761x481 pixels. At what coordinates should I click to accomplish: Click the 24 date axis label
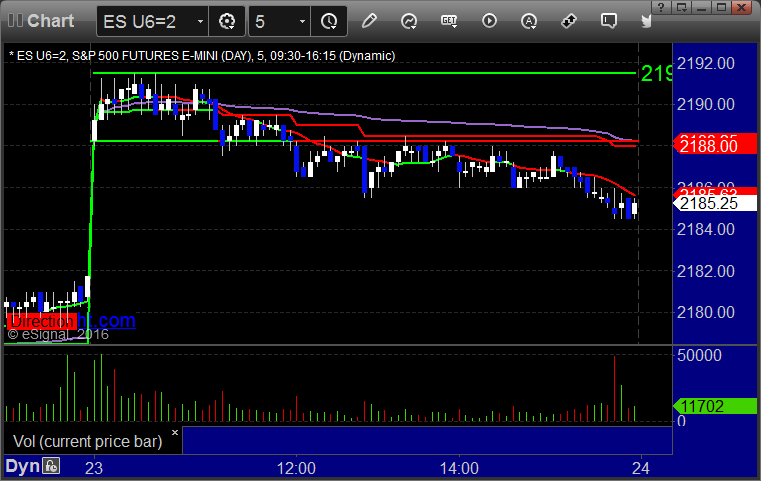click(641, 468)
